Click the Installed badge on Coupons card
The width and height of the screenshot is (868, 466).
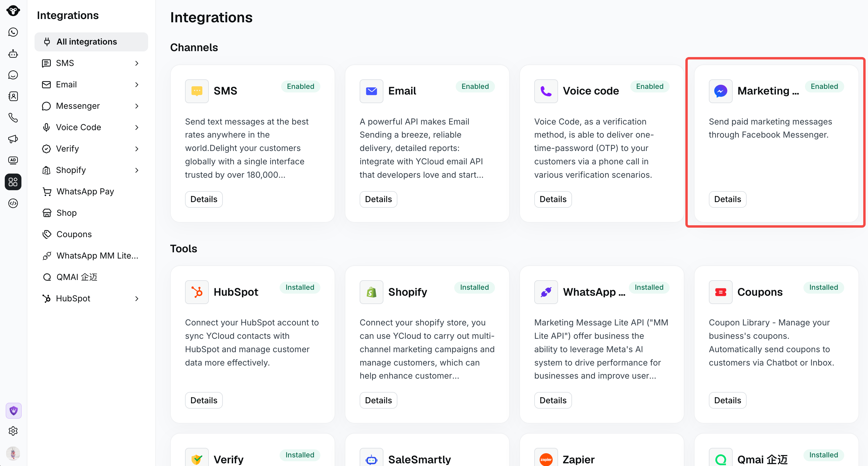[x=823, y=287]
